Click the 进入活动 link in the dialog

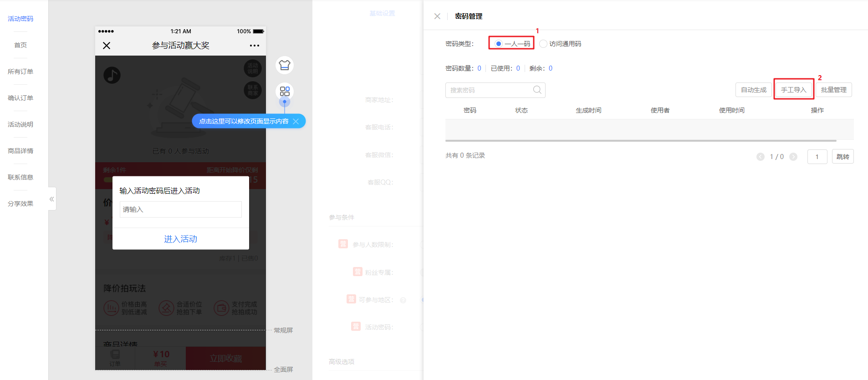[181, 239]
